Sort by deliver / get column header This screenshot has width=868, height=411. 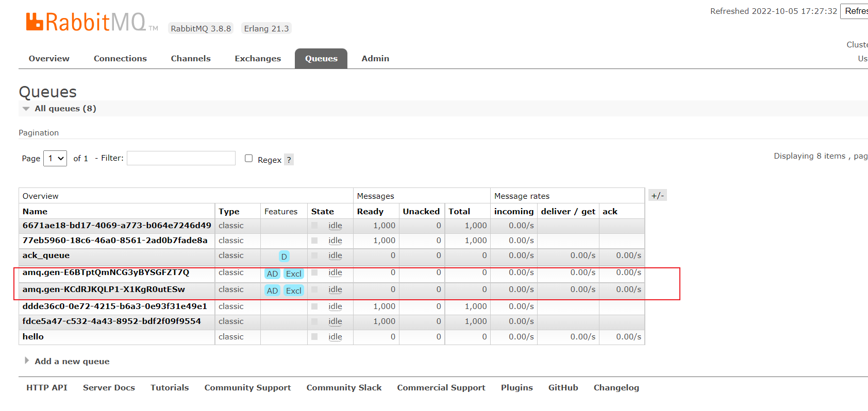(x=568, y=211)
